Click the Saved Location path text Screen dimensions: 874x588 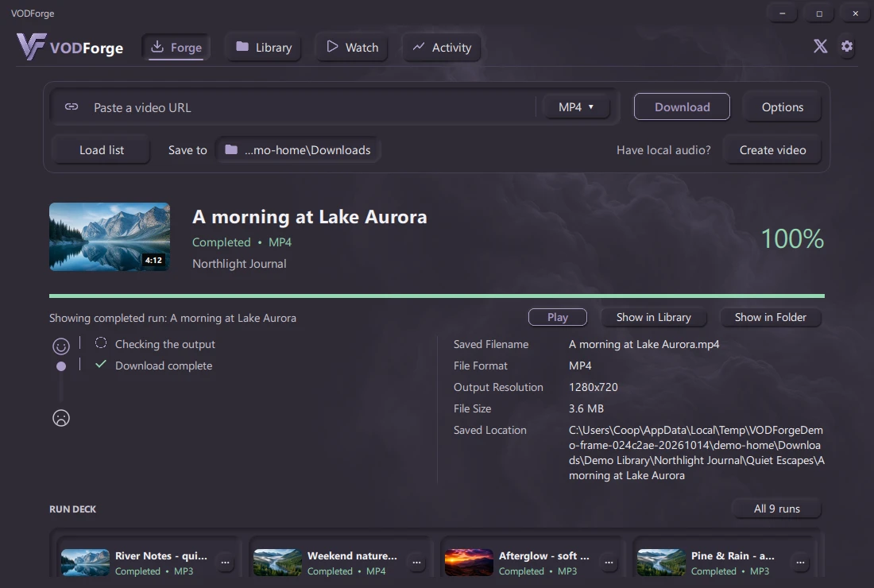[696, 453]
